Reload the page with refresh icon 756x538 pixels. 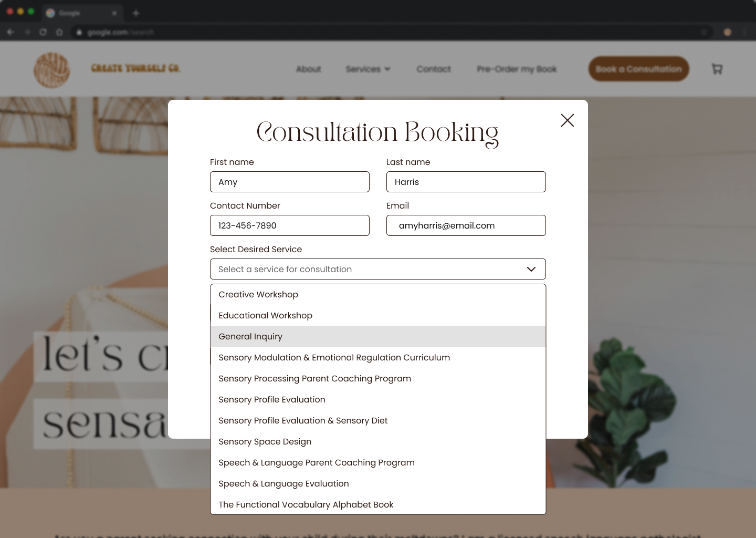click(x=43, y=32)
